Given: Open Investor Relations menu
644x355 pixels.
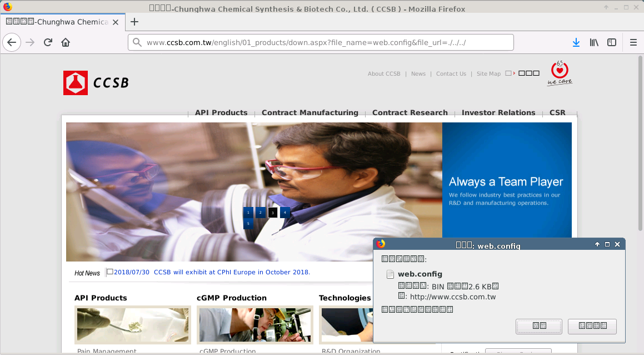Looking at the screenshot, I should point(498,113).
